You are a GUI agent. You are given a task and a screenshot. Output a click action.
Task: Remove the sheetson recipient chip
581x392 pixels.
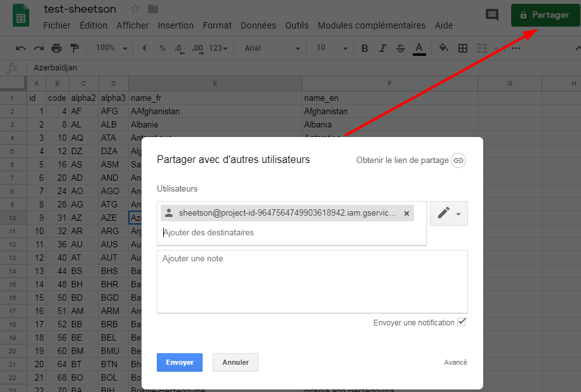[406, 213]
